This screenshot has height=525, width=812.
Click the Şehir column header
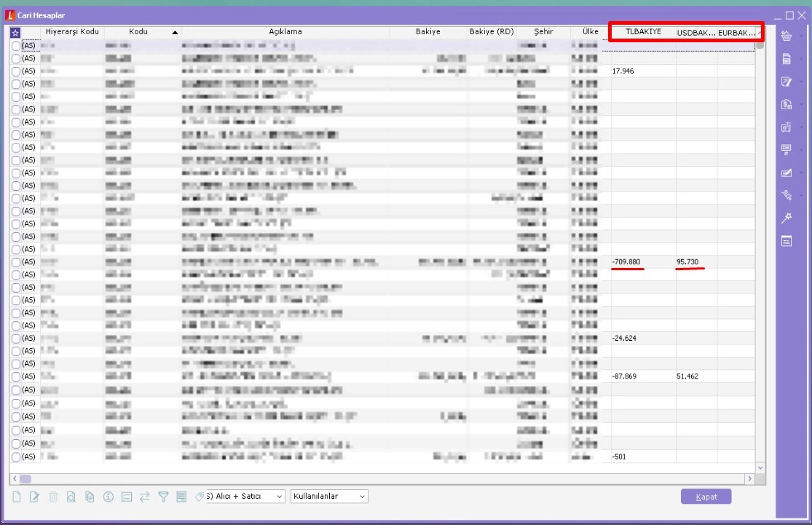[543, 31]
